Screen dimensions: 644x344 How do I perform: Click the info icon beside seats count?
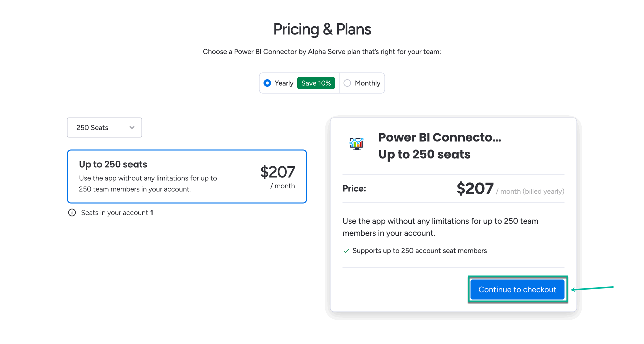tap(72, 212)
